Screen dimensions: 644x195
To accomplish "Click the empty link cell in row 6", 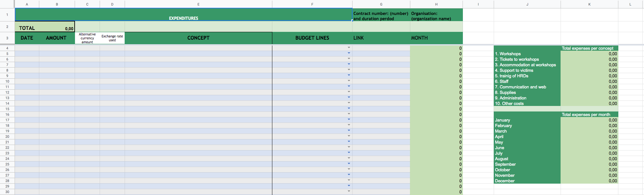I will point(381,59).
